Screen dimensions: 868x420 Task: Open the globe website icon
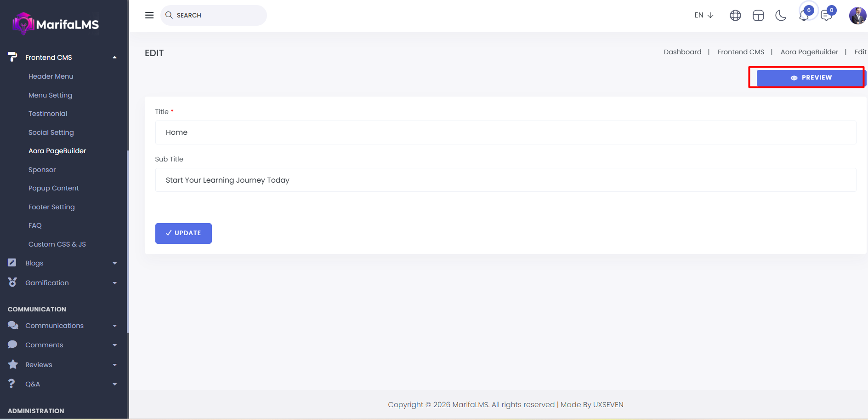pos(735,16)
